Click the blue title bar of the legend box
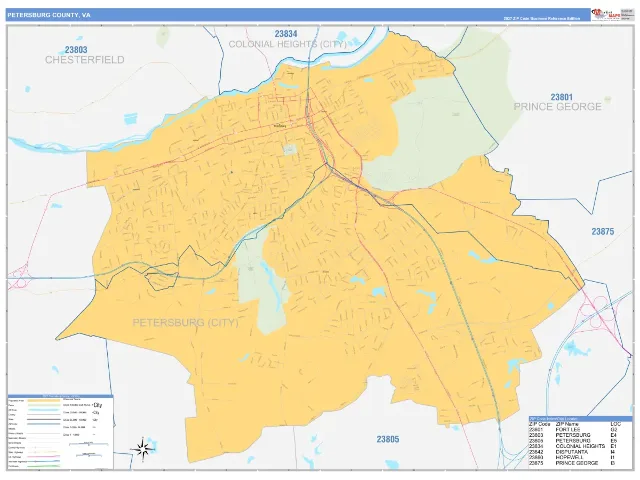The image size is (640, 480). coord(60,396)
